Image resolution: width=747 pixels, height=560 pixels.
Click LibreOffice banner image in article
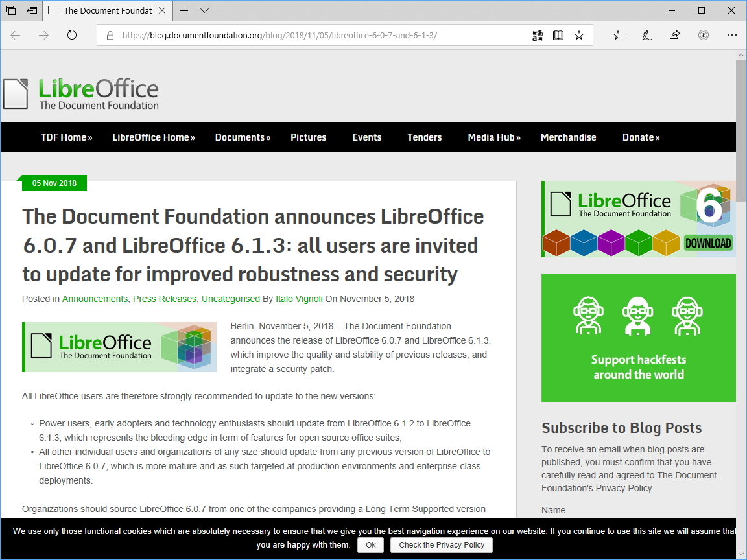click(x=119, y=347)
